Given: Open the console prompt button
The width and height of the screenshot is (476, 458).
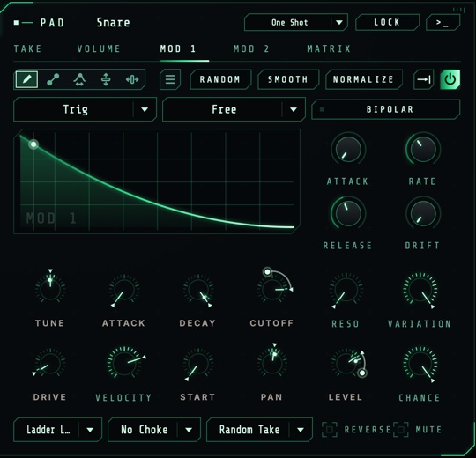Looking at the screenshot, I should 443,22.
